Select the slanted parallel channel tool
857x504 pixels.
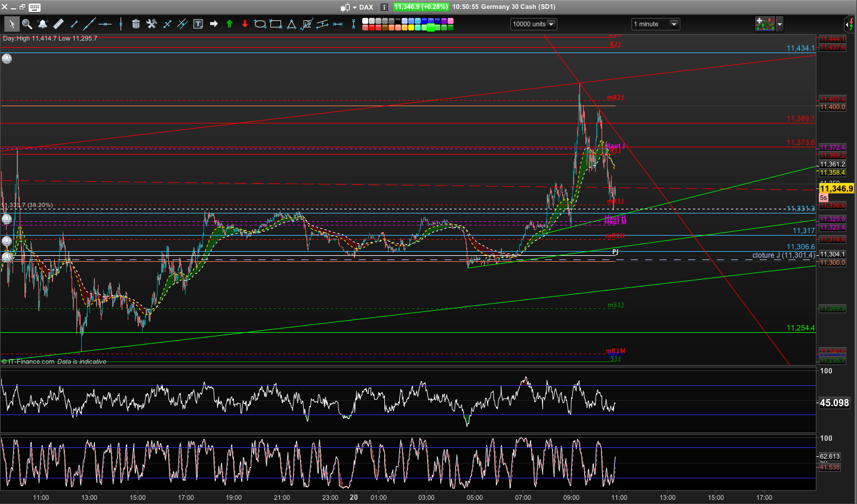click(x=322, y=24)
